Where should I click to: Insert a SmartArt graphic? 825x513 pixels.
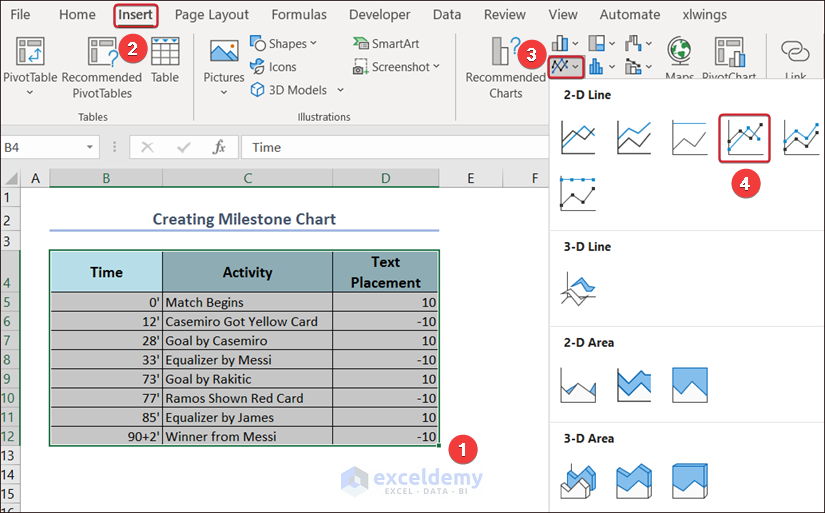tap(386, 44)
